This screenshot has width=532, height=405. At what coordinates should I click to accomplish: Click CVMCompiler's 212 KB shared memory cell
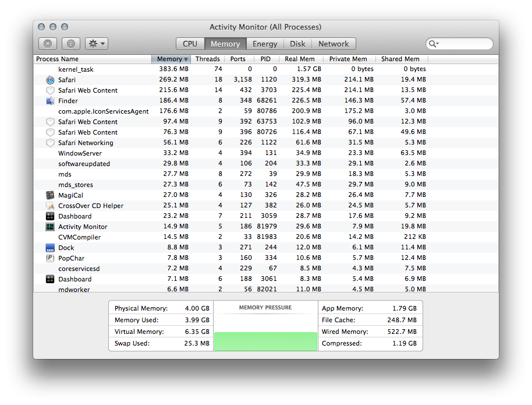tap(414, 237)
